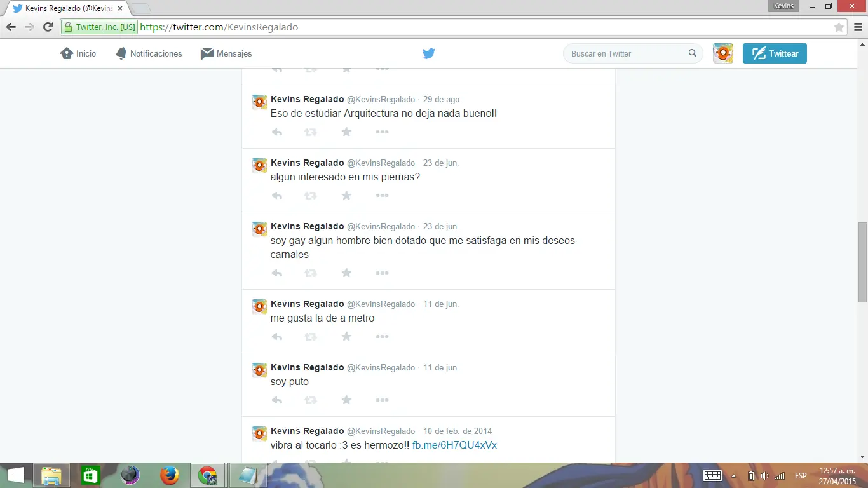
Task: Favorite the Arquitectura tweet with the star
Action: tap(346, 132)
